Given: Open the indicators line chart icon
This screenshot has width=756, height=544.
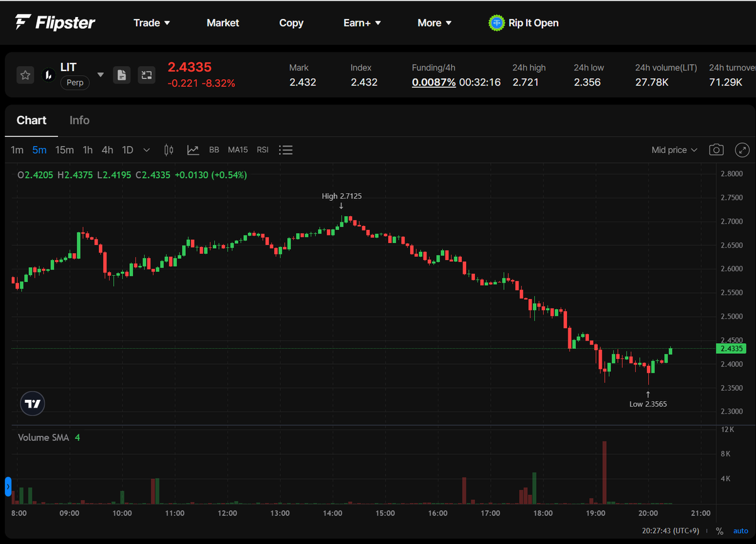Looking at the screenshot, I should pyautogui.click(x=193, y=150).
